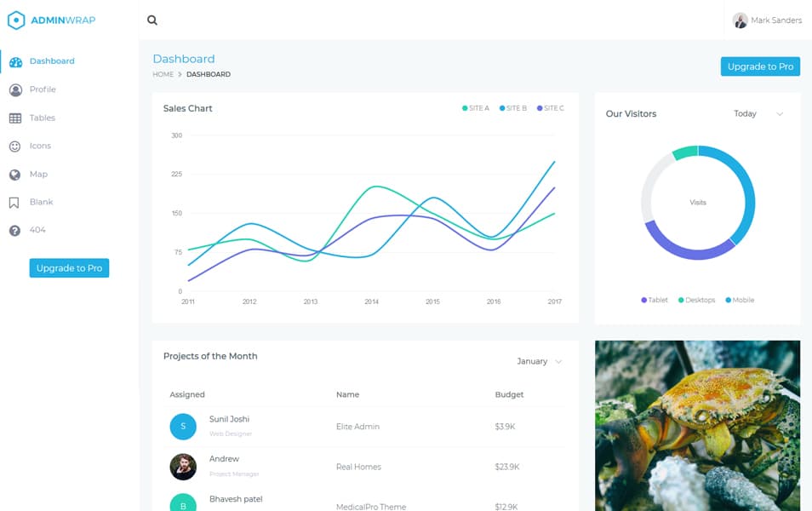
Task: Toggle the SITE A series in the Sales Chart legend
Action: point(477,108)
